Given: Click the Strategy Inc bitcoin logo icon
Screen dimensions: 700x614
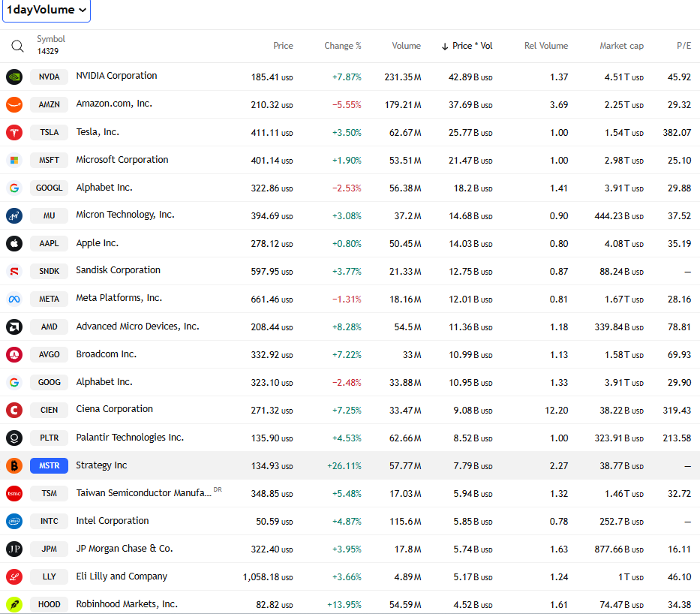Looking at the screenshot, I should [x=14, y=465].
